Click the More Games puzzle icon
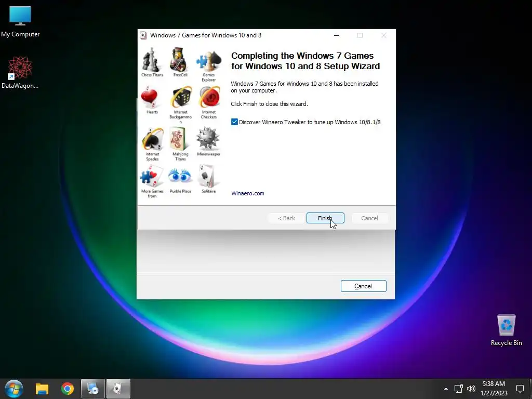Viewport: 532px width, 399px height. pos(152,177)
